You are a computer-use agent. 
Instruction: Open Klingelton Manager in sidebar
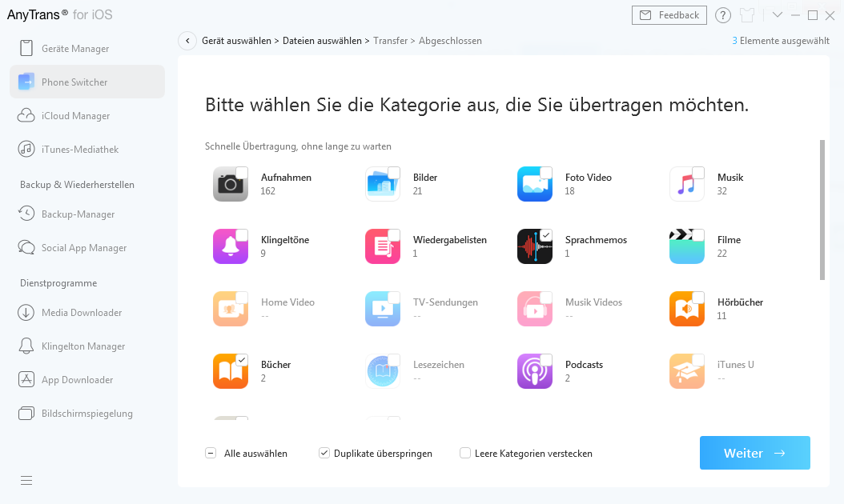coord(87,346)
